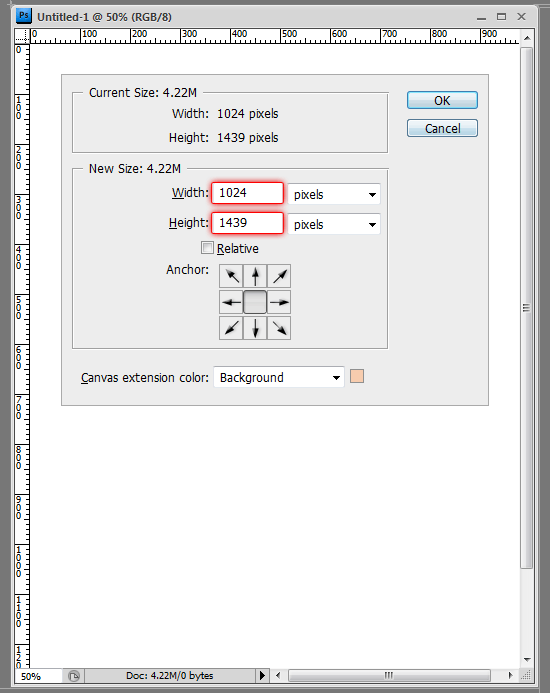The height and width of the screenshot is (693, 550).
Task: Click into the new Height field
Action: [247, 223]
